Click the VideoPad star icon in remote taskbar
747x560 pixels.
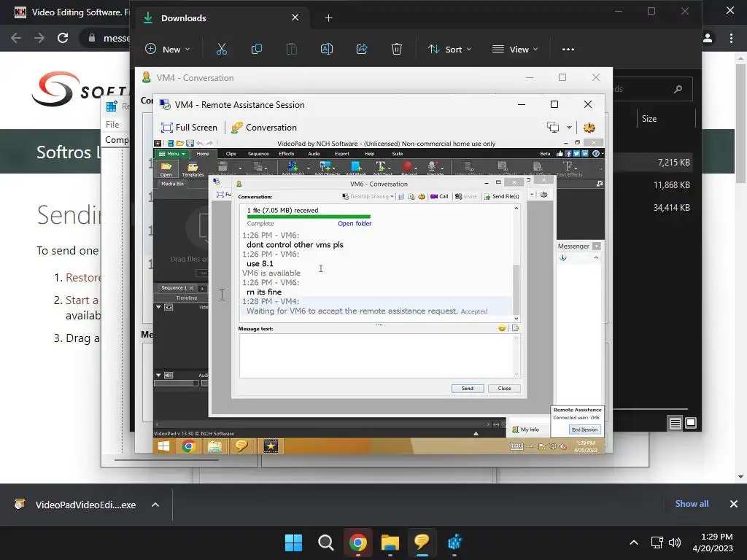(271, 446)
